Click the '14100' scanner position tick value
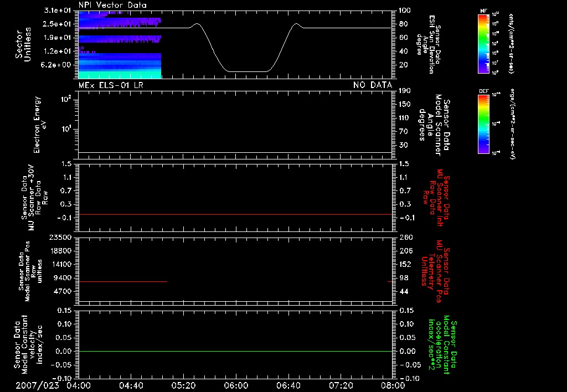This screenshot has height=392, width=567. (x=60, y=264)
